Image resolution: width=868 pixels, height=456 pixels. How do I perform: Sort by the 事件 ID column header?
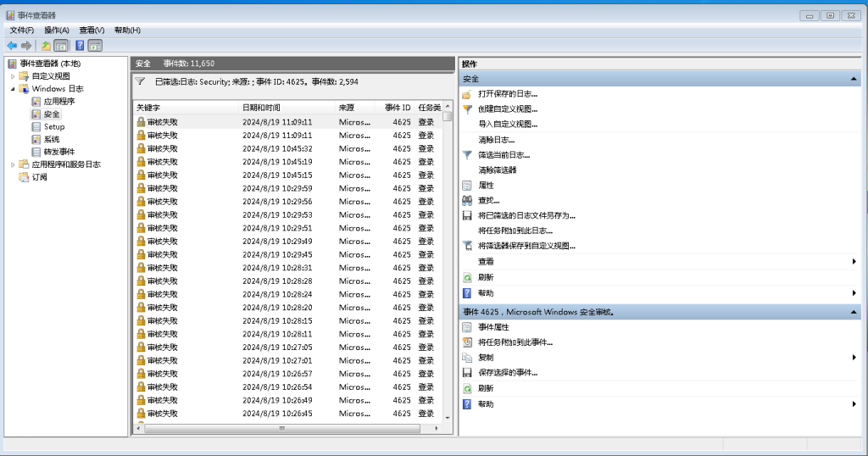pos(397,108)
